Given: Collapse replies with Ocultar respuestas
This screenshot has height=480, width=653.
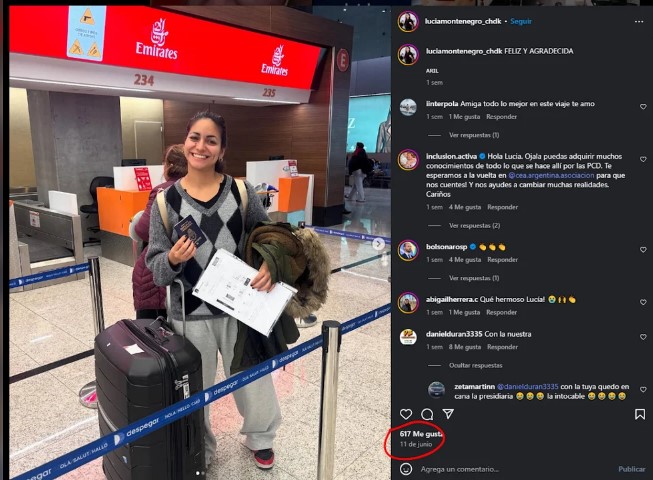Looking at the screenshot, I should 476,365.
